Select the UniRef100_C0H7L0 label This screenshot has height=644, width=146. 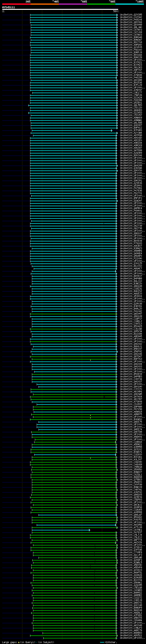131,324
